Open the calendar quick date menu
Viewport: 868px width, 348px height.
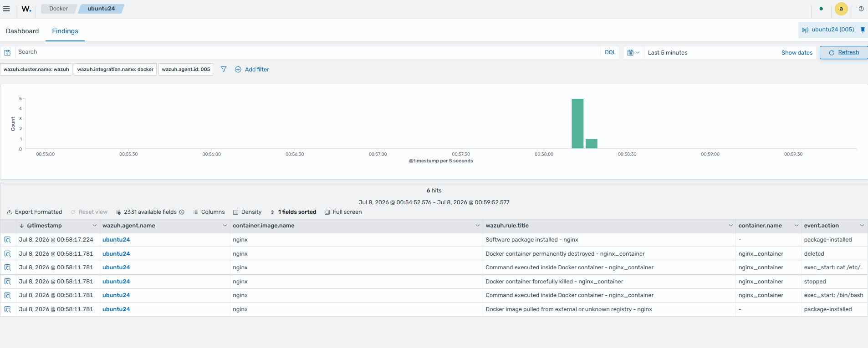(633, 53)
